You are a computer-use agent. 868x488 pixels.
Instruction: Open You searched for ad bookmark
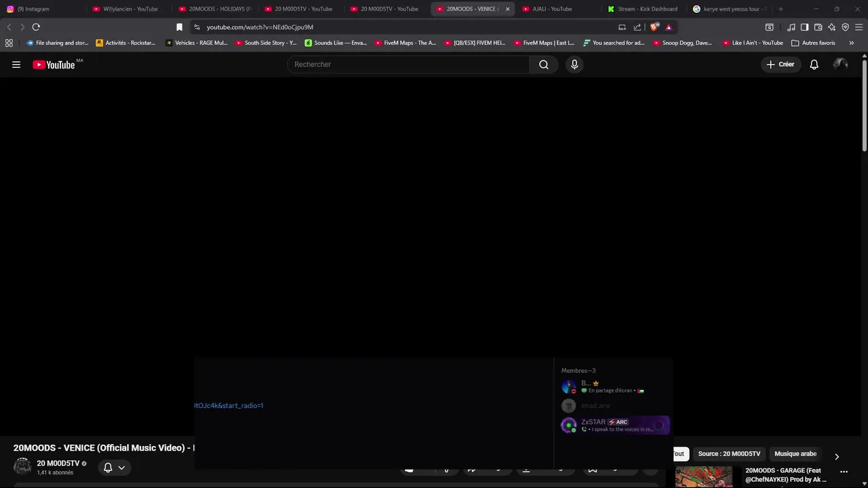tap(614, 43)
